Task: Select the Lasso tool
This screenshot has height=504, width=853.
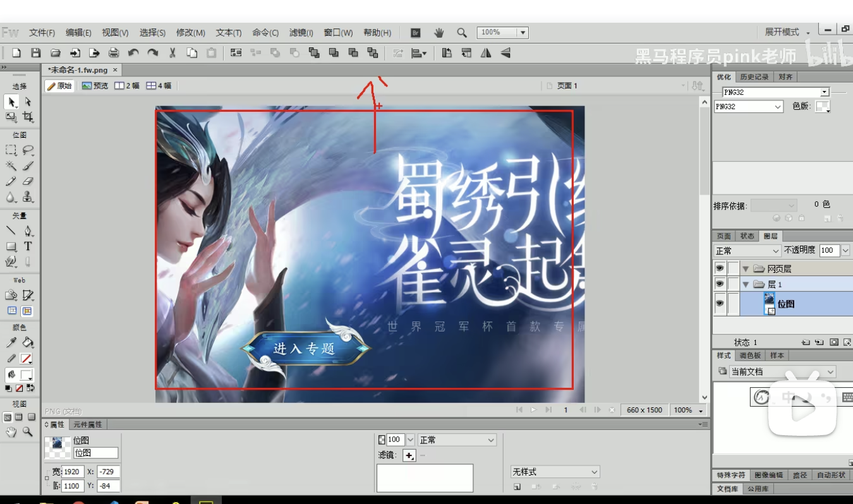Action: (x=28, y=150)
